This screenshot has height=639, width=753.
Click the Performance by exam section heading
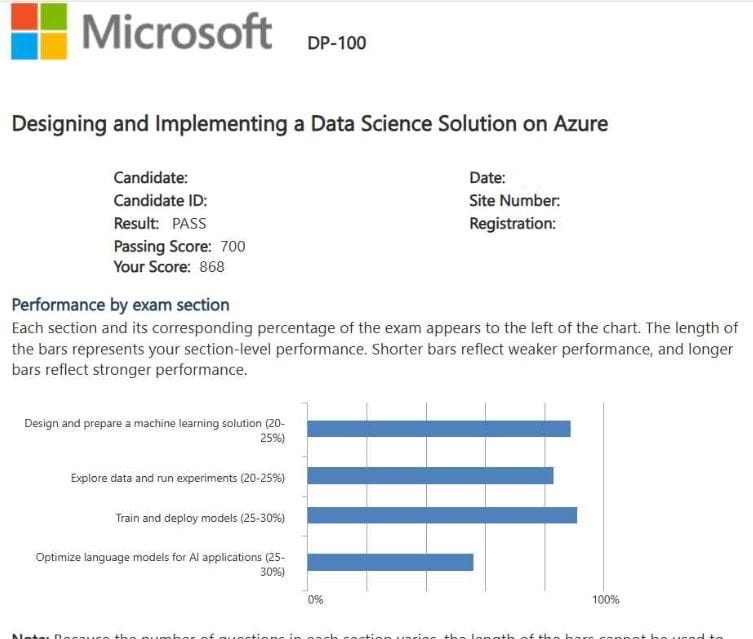[x=120, y=305]
